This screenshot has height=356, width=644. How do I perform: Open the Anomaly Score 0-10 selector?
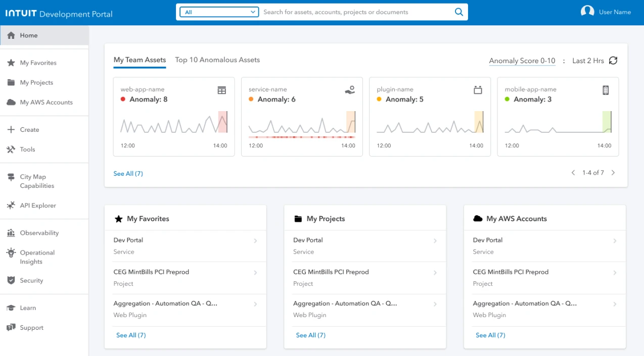pyautogui.click(x=522, y=61)
